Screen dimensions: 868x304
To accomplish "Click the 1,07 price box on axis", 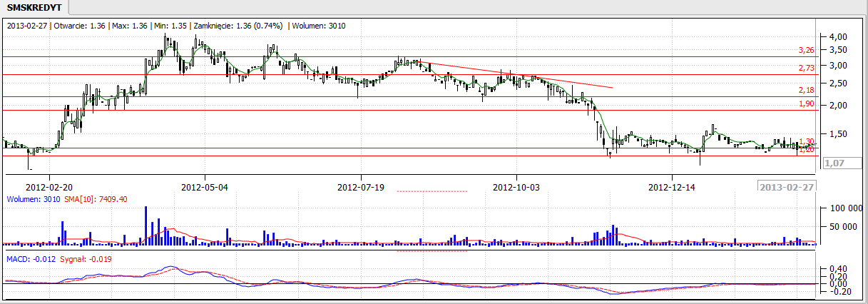I will point(834,163).
